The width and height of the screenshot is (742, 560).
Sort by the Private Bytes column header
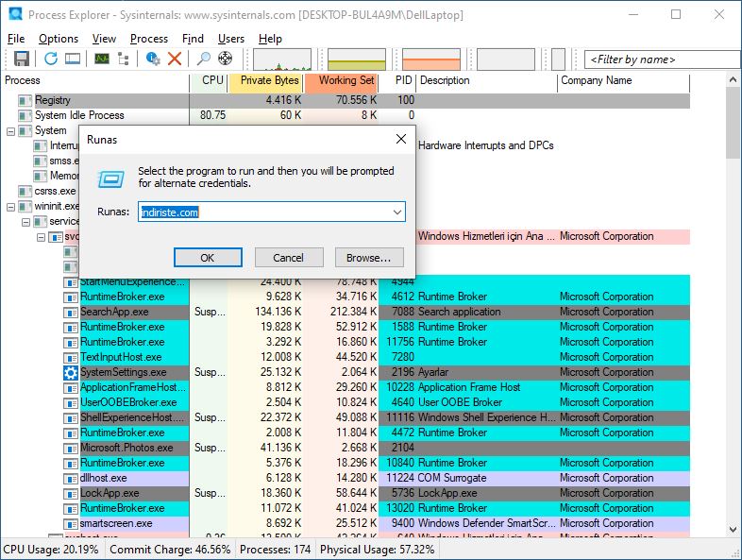[x=267, y=80]
